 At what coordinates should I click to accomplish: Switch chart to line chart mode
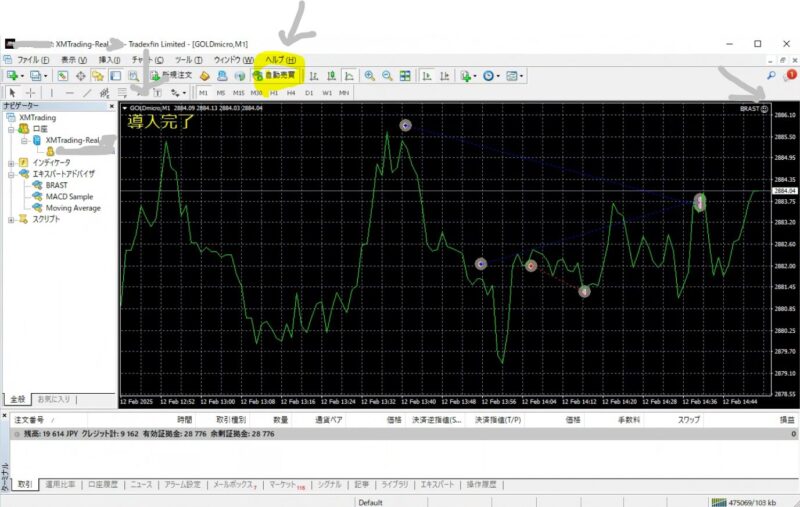349,76
